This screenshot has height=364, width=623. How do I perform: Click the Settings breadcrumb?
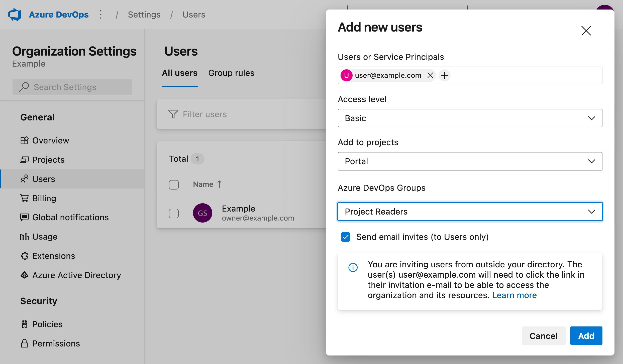tap(144, 15)
